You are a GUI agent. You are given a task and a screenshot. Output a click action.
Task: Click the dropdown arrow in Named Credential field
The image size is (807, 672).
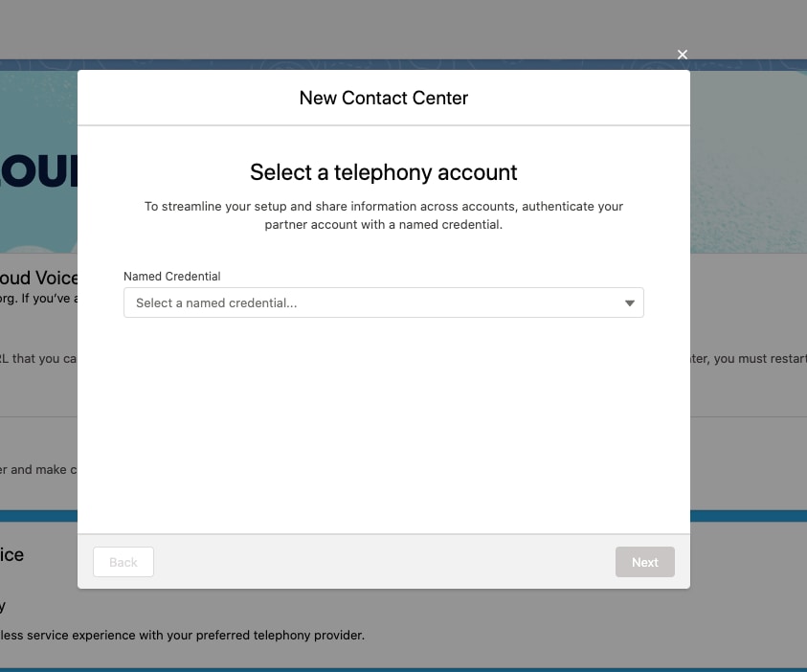(629, 303)
